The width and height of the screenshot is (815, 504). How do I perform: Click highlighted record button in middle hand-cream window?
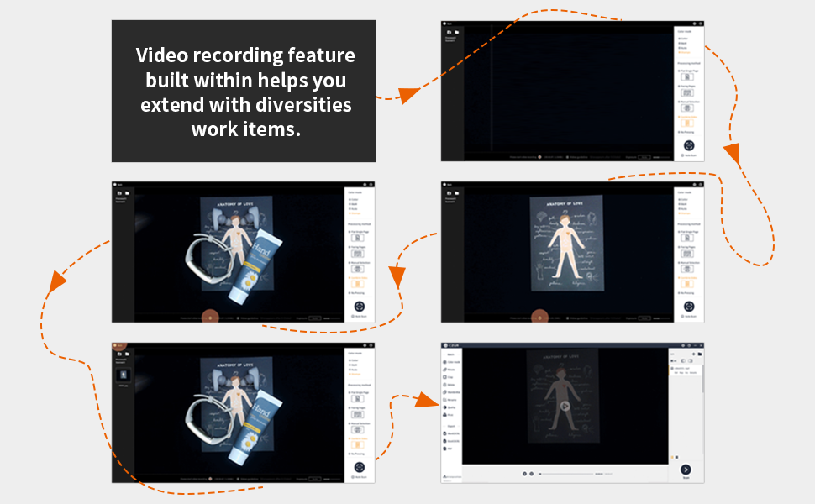click(x=210, y=318)
